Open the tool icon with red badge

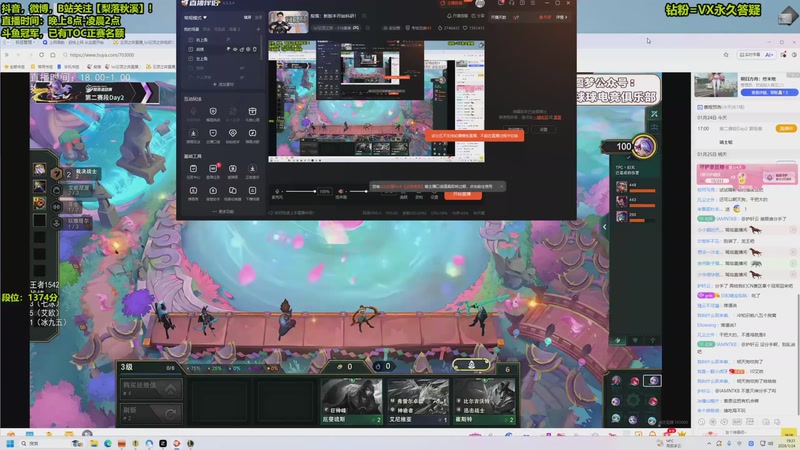tap(213, 169)
